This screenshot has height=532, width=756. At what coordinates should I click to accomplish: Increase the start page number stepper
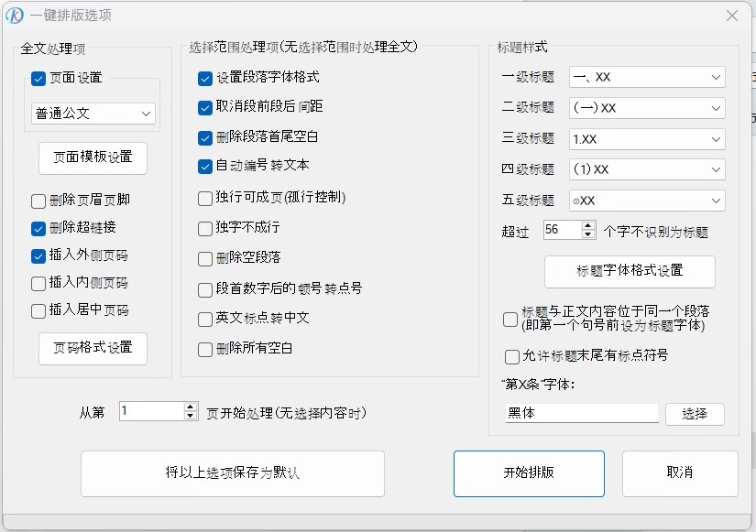(x=191, y=407)
